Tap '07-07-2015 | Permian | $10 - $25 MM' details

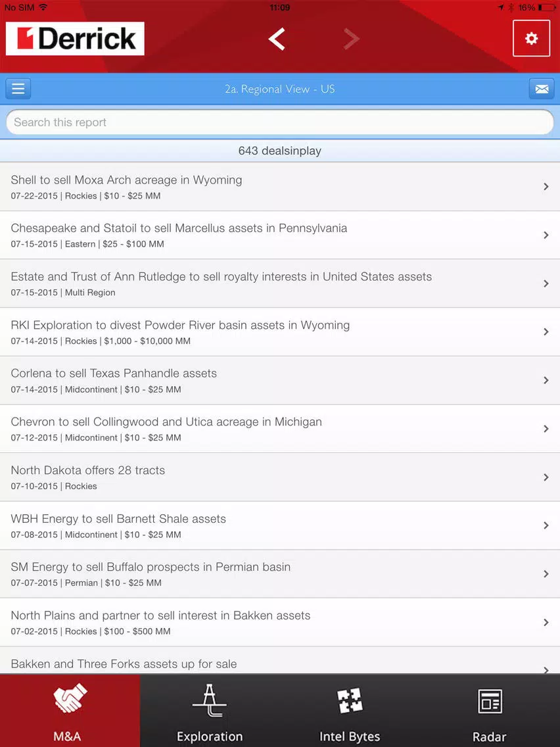(x=86, y=583)
